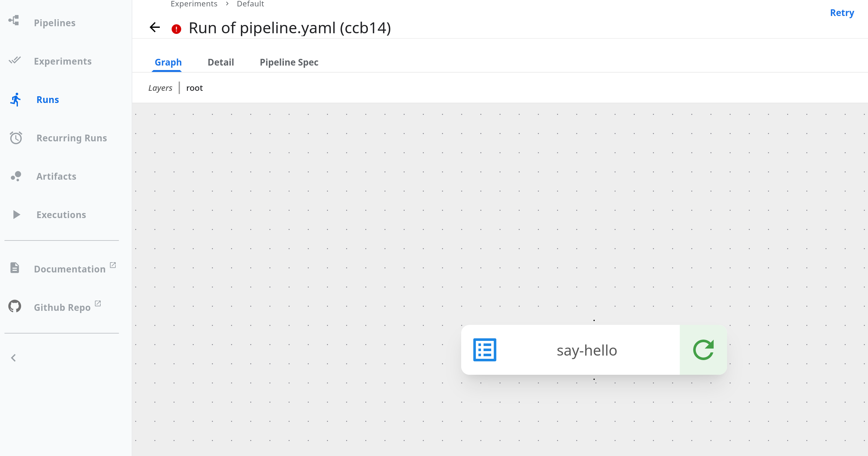The height and width of the screenshot is (456, 868).
Task: Click the red error status icon
Action: coord(176,29)
